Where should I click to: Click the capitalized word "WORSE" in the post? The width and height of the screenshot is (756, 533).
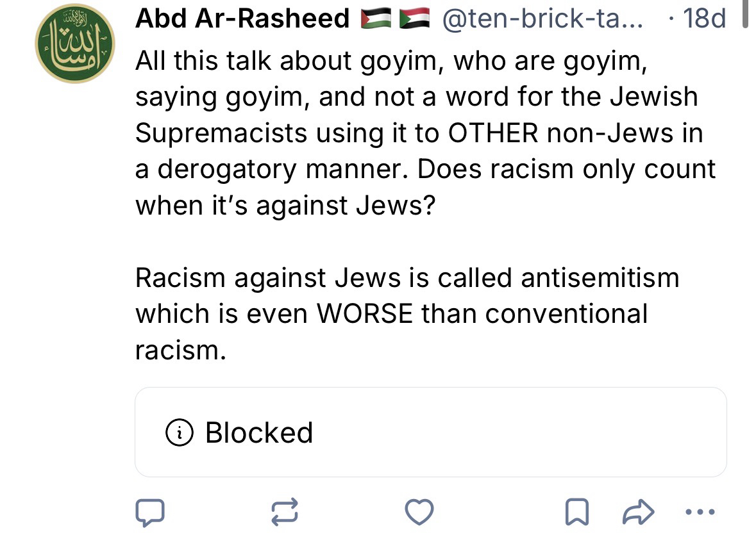(365, 314)
